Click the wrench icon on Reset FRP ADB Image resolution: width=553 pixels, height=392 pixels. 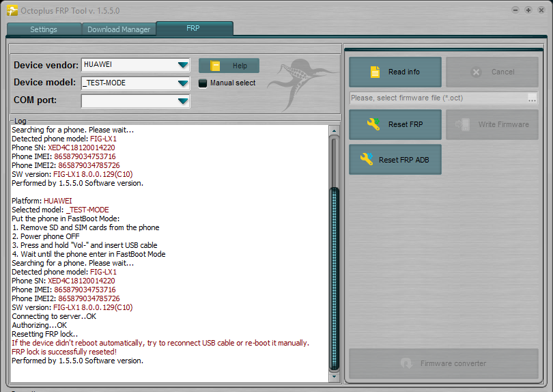(x=367, y=159)
